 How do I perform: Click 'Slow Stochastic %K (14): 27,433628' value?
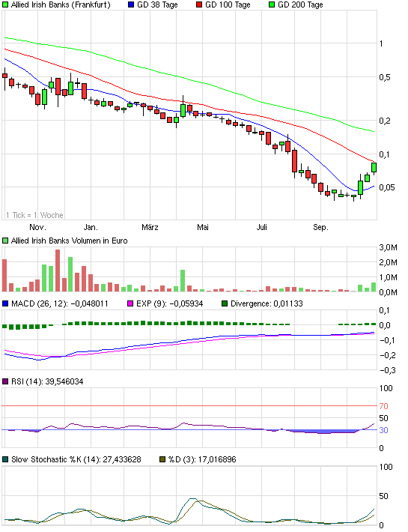coord(76,459)
